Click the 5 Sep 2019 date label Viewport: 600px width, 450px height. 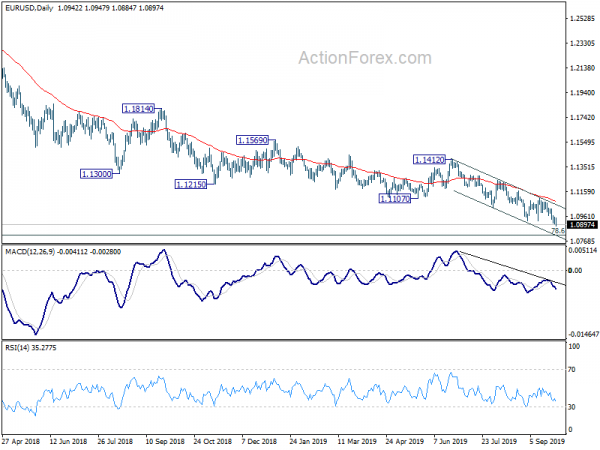tap(547, 441)
